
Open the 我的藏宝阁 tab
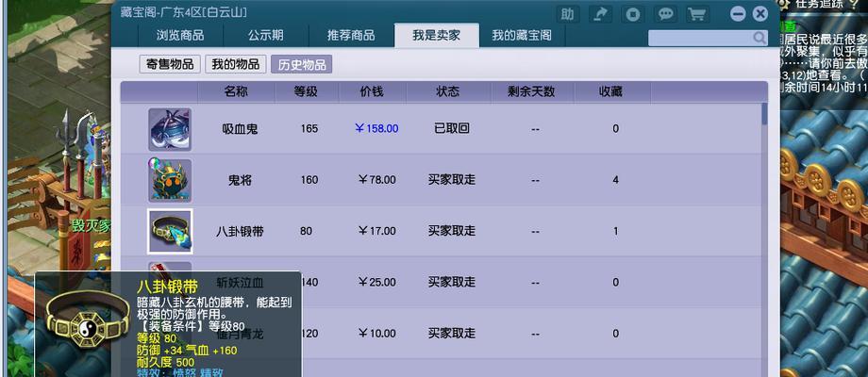coord(522,36)
